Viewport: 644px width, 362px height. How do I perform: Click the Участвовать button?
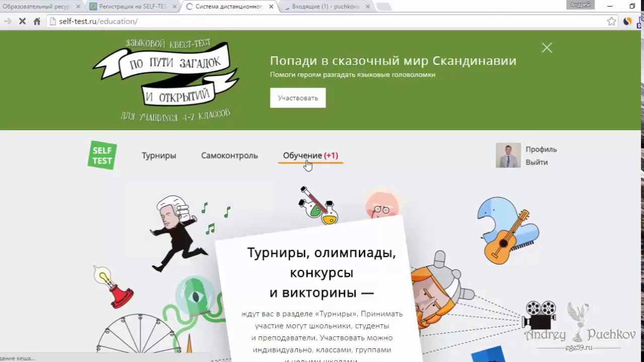[x=298, y=98]
